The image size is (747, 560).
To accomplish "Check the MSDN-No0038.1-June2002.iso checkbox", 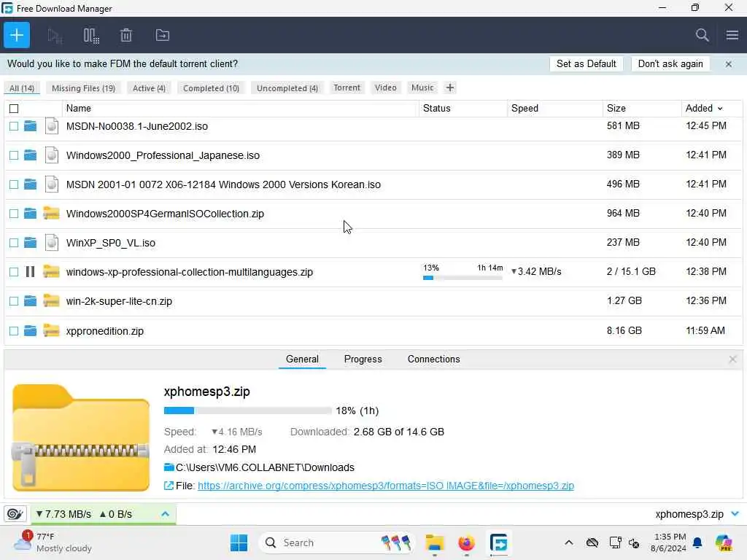I will (14, 126).
